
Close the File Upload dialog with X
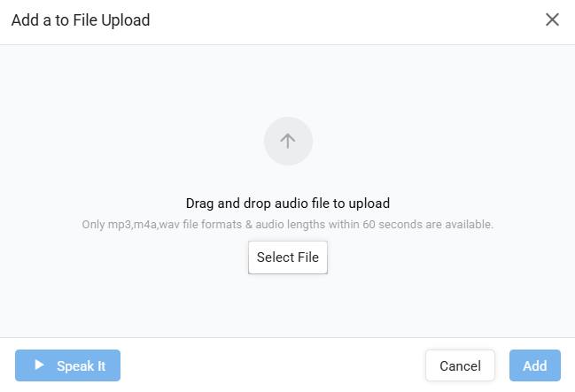[552, 19]
